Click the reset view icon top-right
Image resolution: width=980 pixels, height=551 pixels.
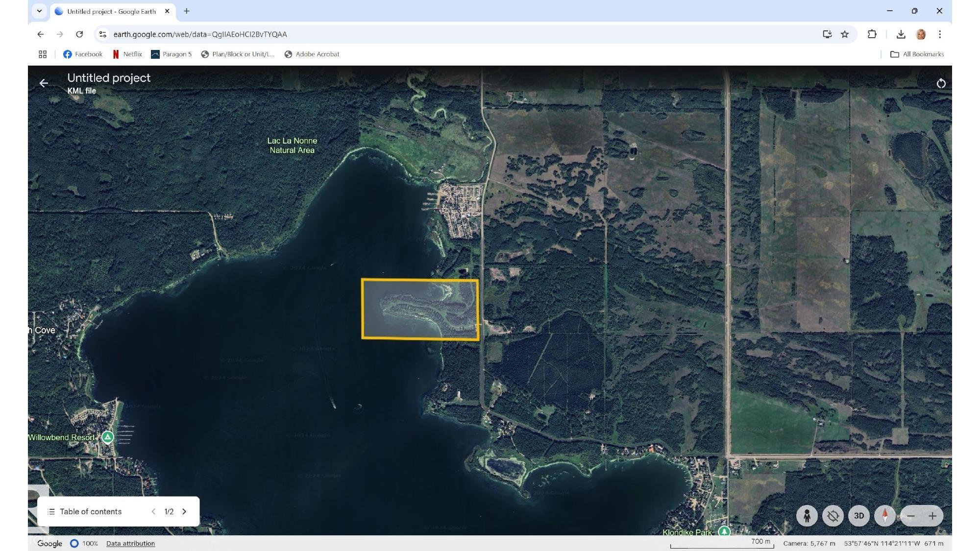[941, 83]
